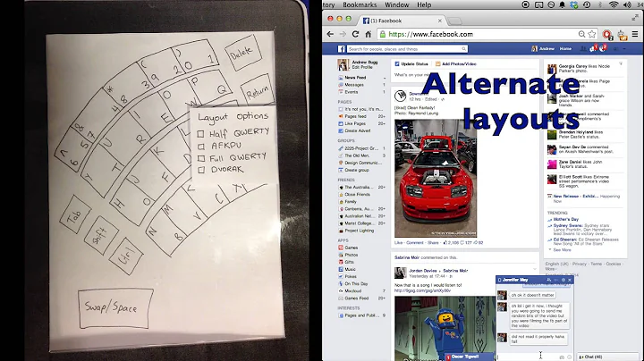Open the Chat (46) bar
Viewport: 644px width, 361px height.
[607, 357]
